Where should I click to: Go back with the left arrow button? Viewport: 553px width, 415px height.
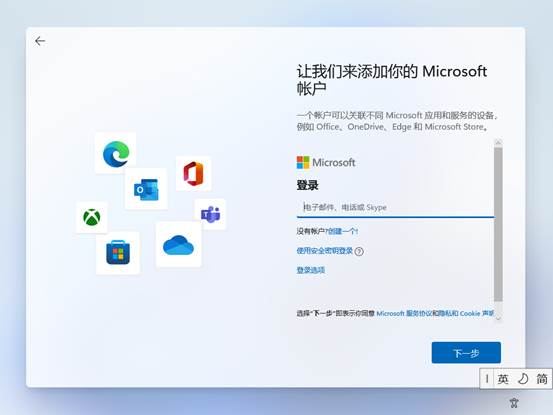tap(40, 41)
